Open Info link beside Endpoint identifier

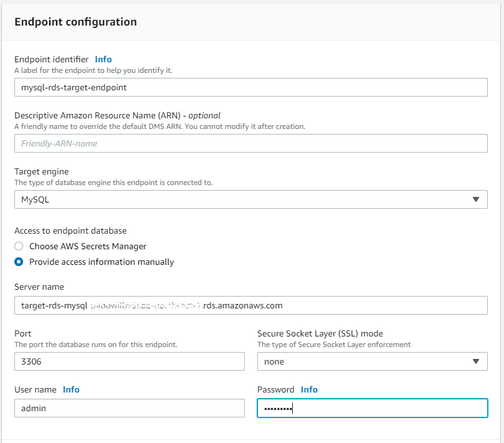click(103, 59)
